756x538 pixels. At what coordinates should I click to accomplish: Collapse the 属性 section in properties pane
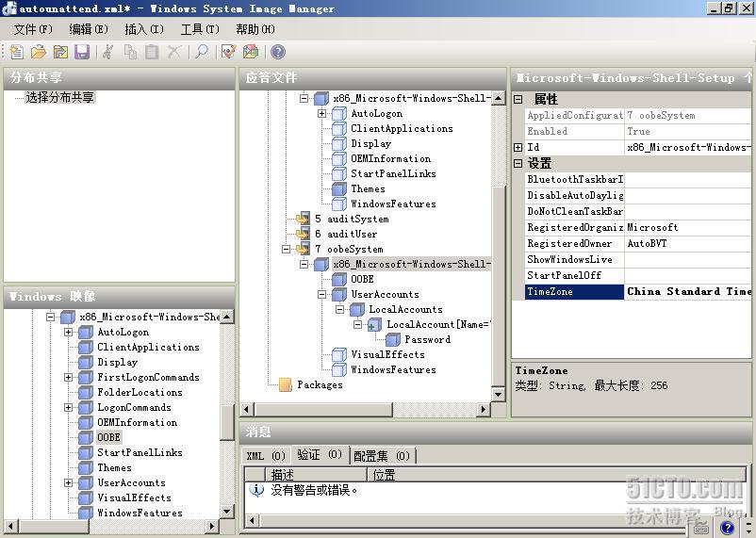pyautogui.click(x=518, y=99)
